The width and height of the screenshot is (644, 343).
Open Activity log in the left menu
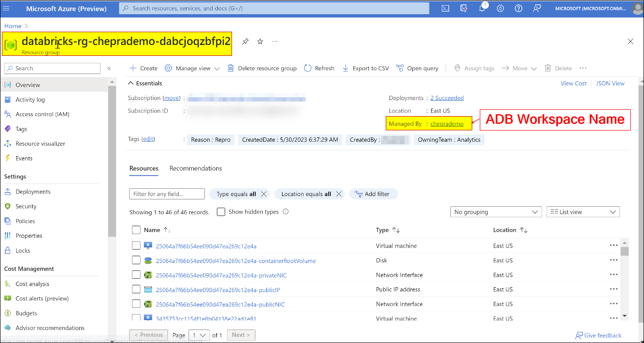[30, 100]
